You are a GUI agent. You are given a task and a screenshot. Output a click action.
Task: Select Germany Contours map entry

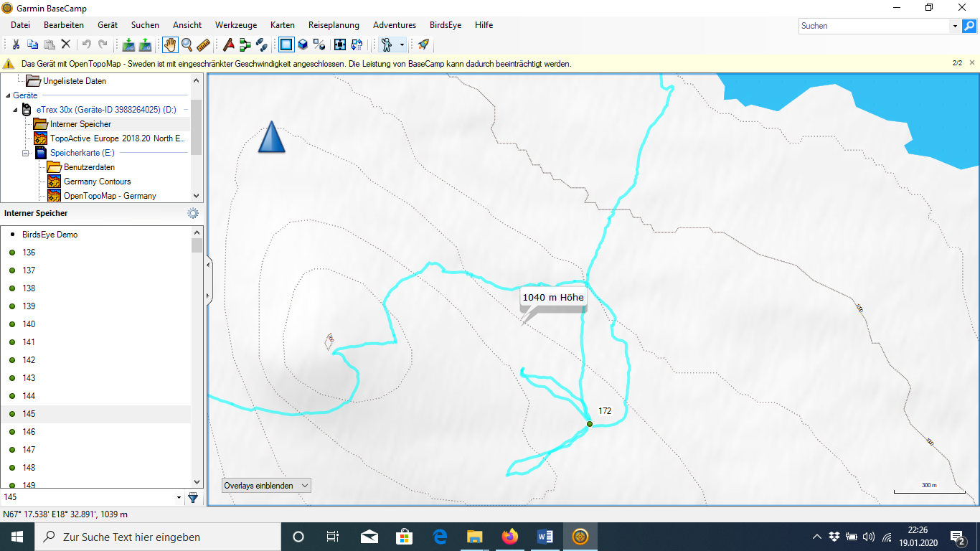pyautogui.click(x=98, y=182)
